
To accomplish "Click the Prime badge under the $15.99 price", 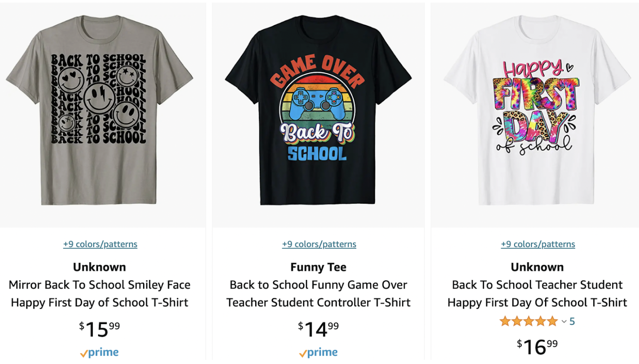I will [x=99, y=353].
